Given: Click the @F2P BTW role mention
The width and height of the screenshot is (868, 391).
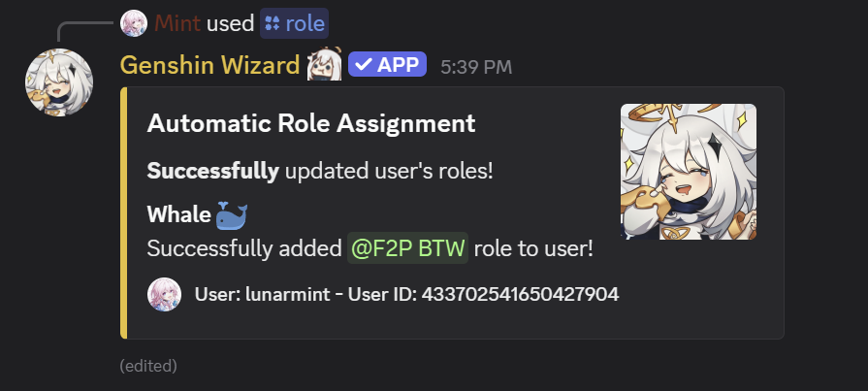Looking at the screenshot, I should (x=408, y=248).
